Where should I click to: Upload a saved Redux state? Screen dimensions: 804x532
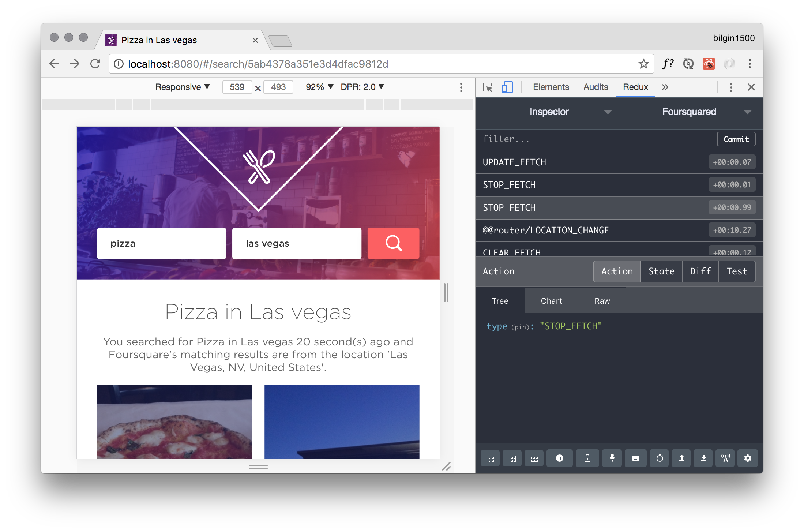click(681, 458)
